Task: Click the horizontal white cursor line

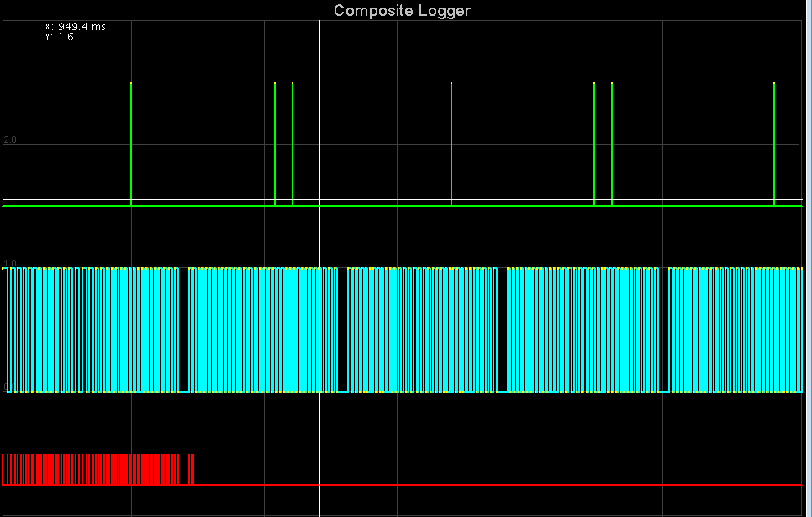Action: [x=402, y=199]
